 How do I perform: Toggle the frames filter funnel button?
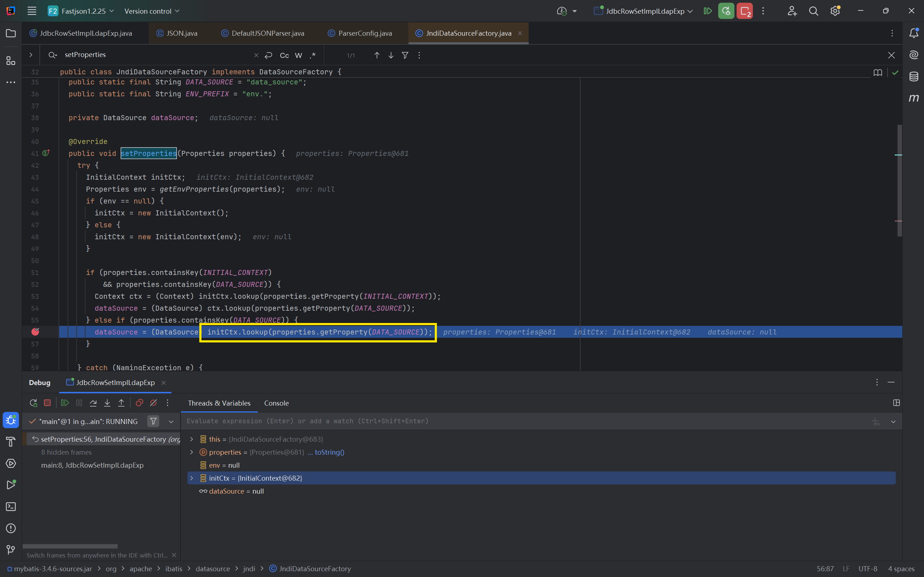(153, 421)
